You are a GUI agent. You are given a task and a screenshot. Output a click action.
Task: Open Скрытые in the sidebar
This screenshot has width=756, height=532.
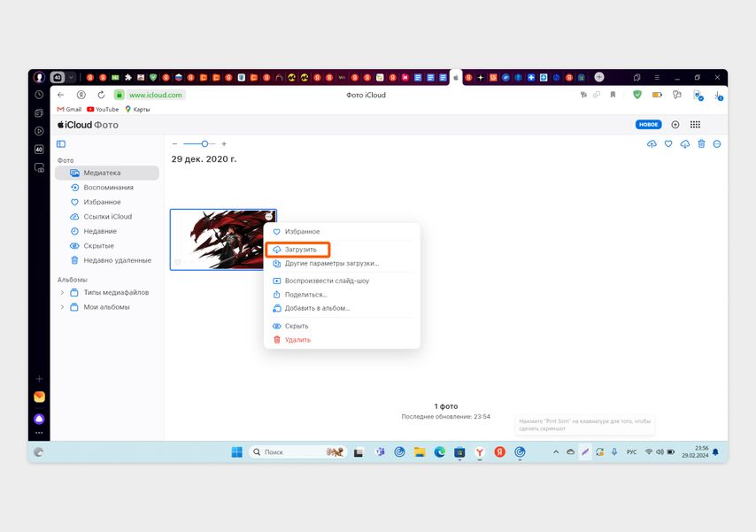[x=107, y=245]
